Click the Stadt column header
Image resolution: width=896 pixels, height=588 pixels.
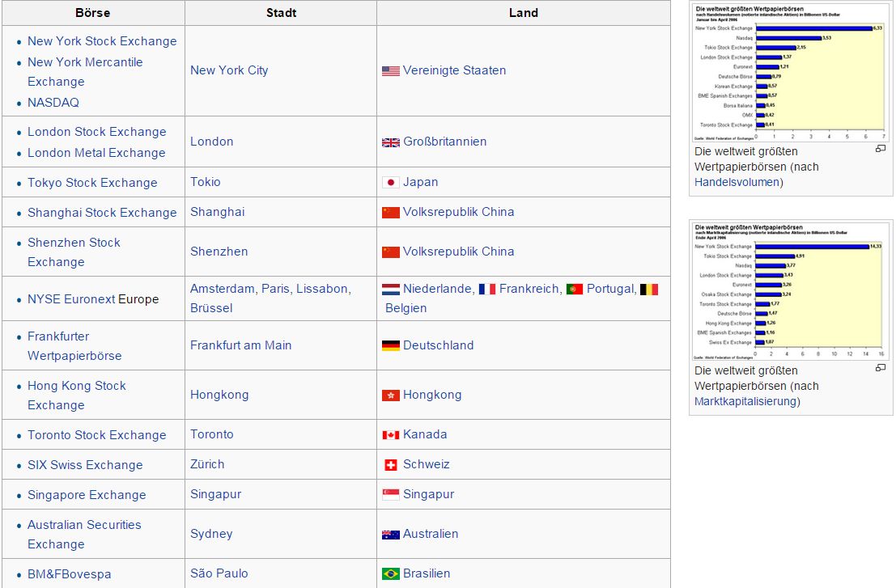coord(281,13)
